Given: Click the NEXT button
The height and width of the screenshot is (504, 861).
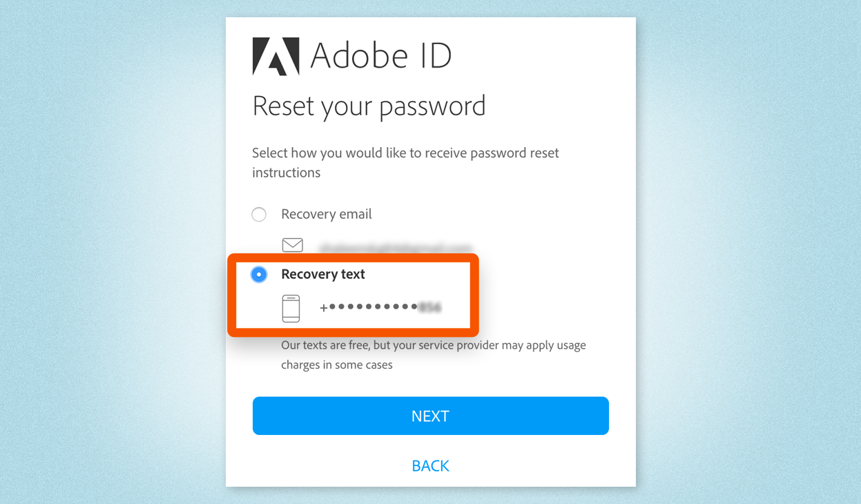Looking at the screenshot, I should coord(430,416).
